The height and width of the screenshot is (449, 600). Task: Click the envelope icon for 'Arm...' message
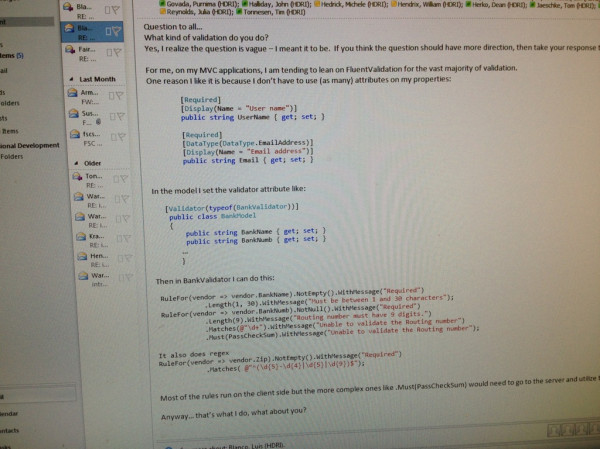point(72,92)
